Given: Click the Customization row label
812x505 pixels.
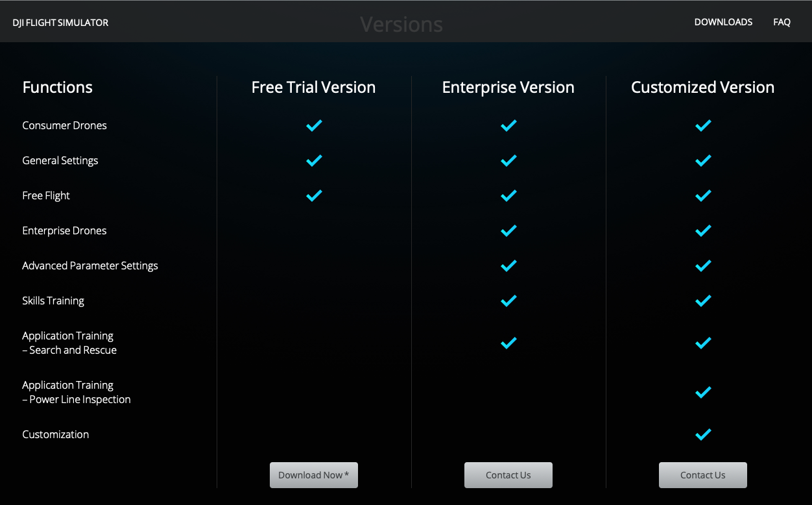Looking at the screenshot, I should click(56, 434).
